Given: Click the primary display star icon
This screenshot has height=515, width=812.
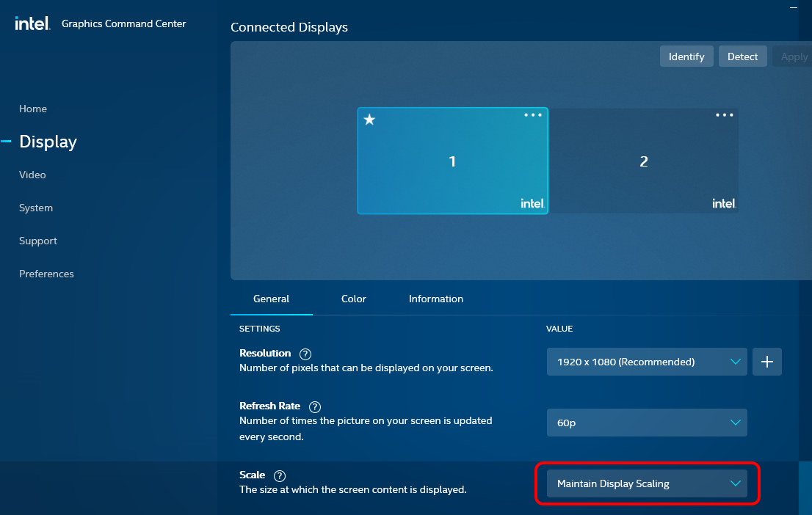Looking at the screenshot, I should click(x=369, y=120).
